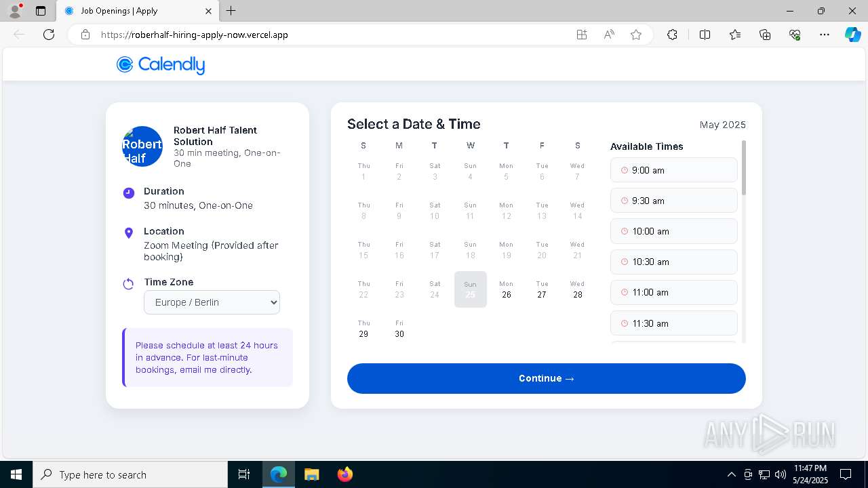Click the 24 hours advance notice text
This screenshot has height=488, width=868.
(x=207, y=357)
